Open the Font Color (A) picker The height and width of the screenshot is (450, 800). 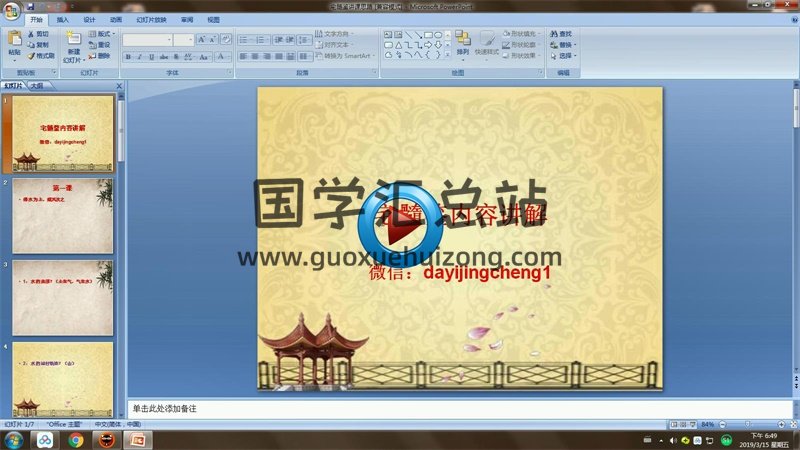(222, 57)
